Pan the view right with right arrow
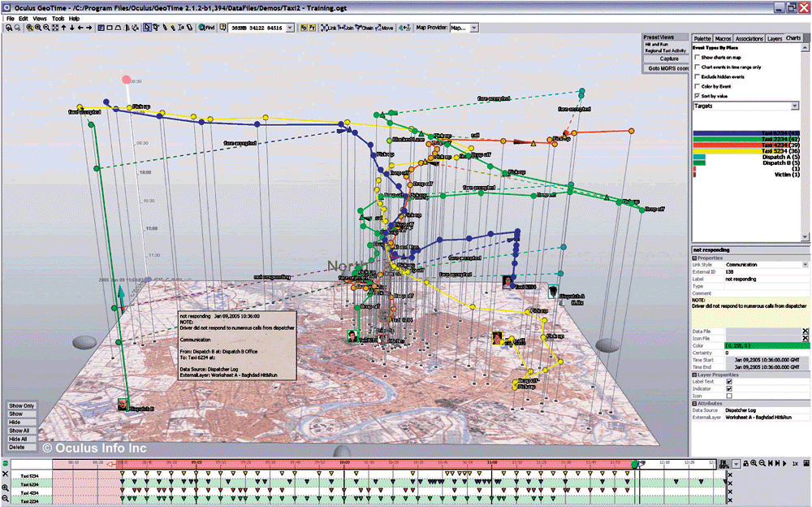The height and width of the screenshot is (507, 812). click(89, 28)
